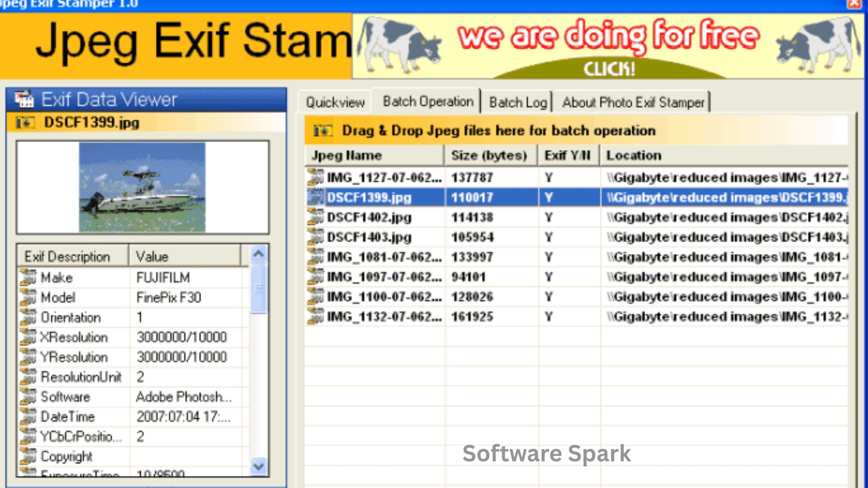Viewport: 868px width, 488px height.
Task: Click file icon of DSCF1402.jpg row
Action: point(316,217)
